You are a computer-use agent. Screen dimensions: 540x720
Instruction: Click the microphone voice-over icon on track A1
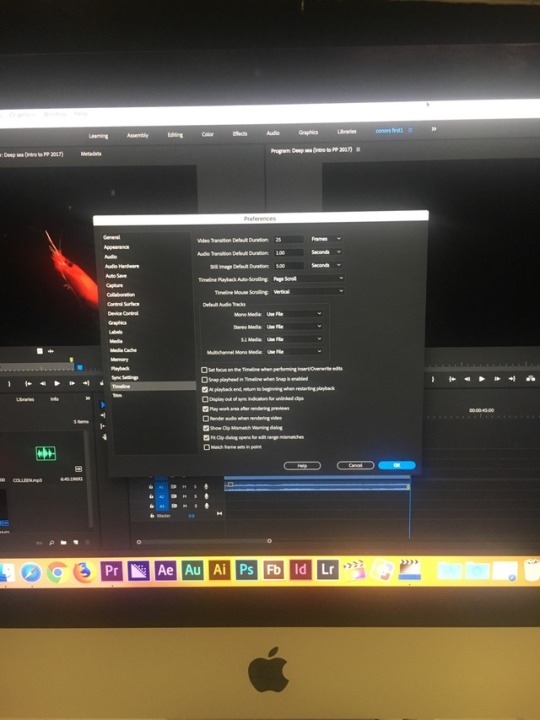[206, 486]
